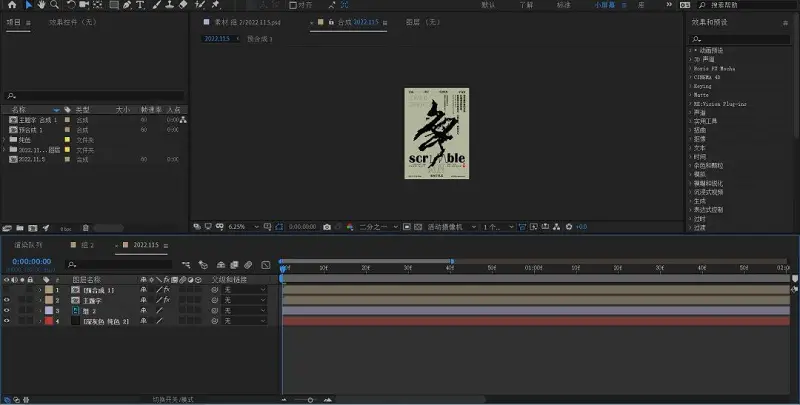Select the Camera tool

click(x=84, y=5)
